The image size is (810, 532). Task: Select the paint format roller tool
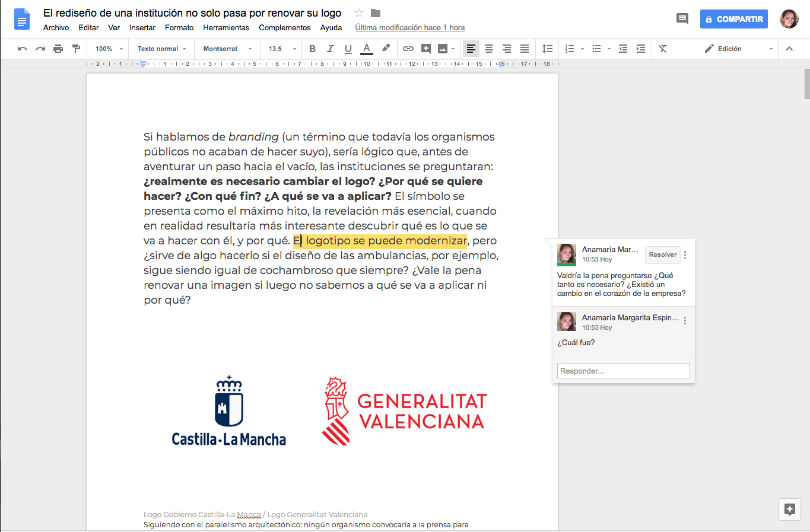pos(76,49)
